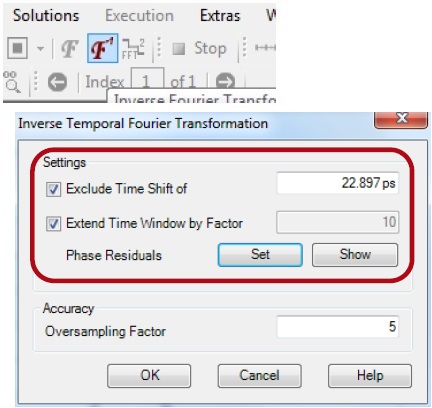Open the Execution menu
The width and height of the screenshot is (432, 408).
pyautogui.click(x=139, y=16)
